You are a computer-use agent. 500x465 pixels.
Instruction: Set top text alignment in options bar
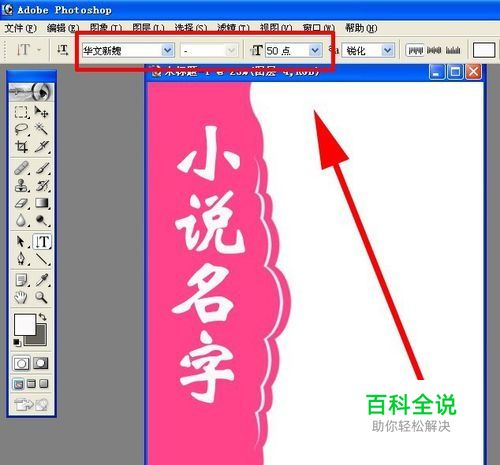(415, 50)
